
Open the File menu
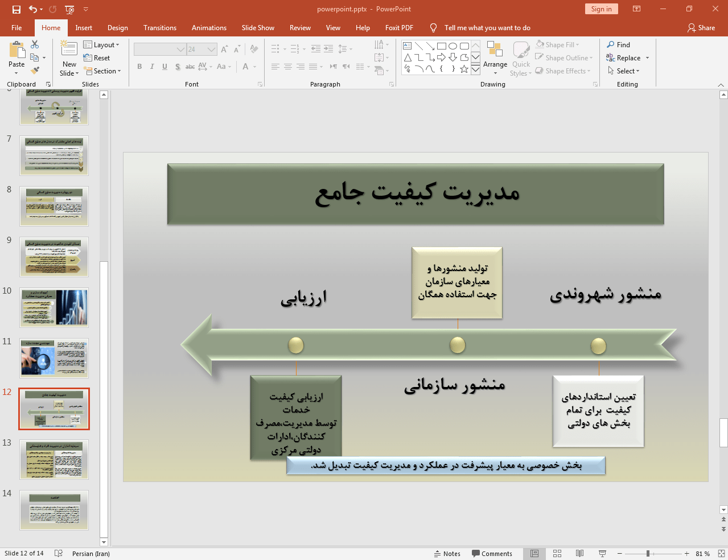point(17,28)
